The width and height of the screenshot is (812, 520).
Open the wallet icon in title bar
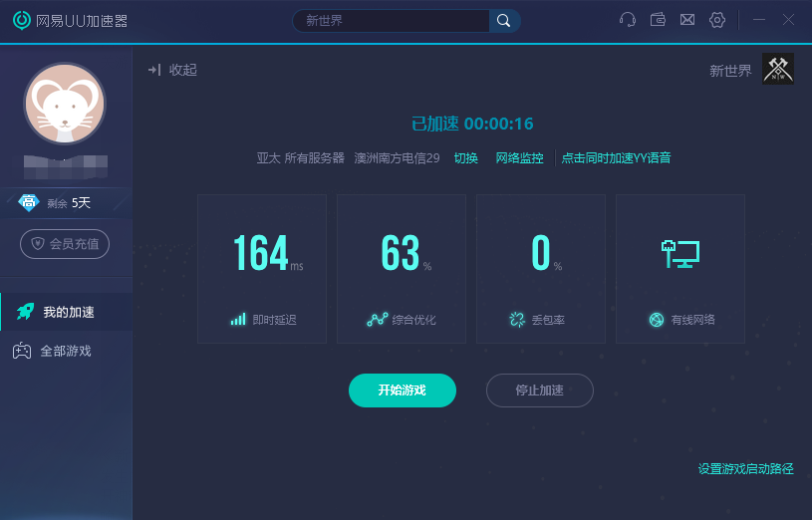pyautogui.click(x=658, y=20)
